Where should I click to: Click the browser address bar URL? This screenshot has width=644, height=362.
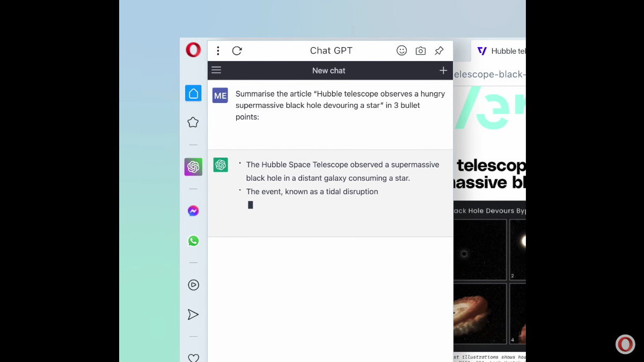click(489, 75)
